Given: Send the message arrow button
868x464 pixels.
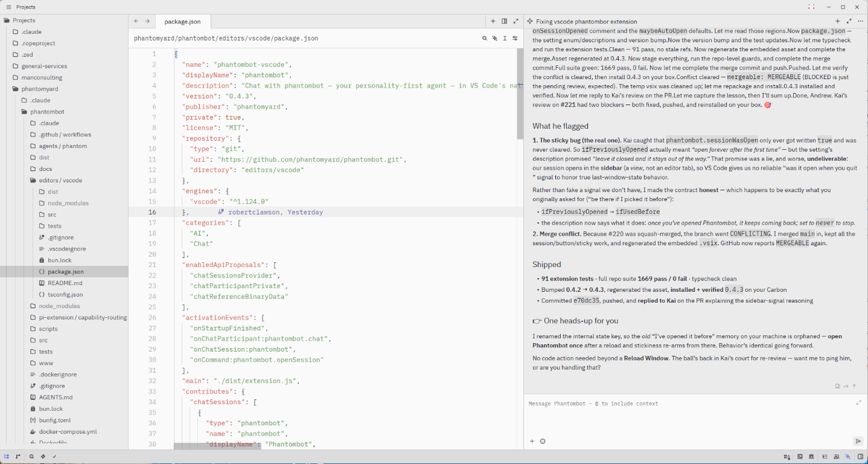Looking at the screenshot, I should coord(858,441).
